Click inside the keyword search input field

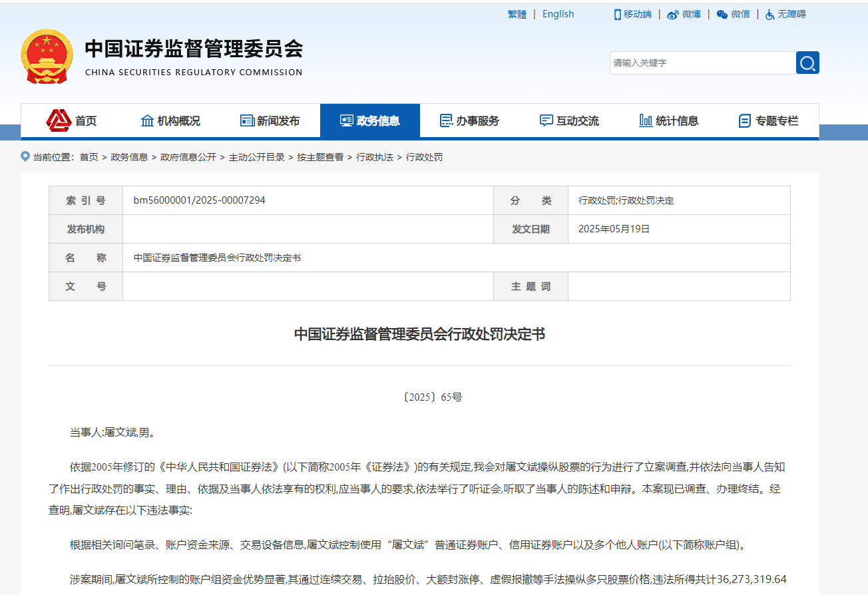click(699, 63)
